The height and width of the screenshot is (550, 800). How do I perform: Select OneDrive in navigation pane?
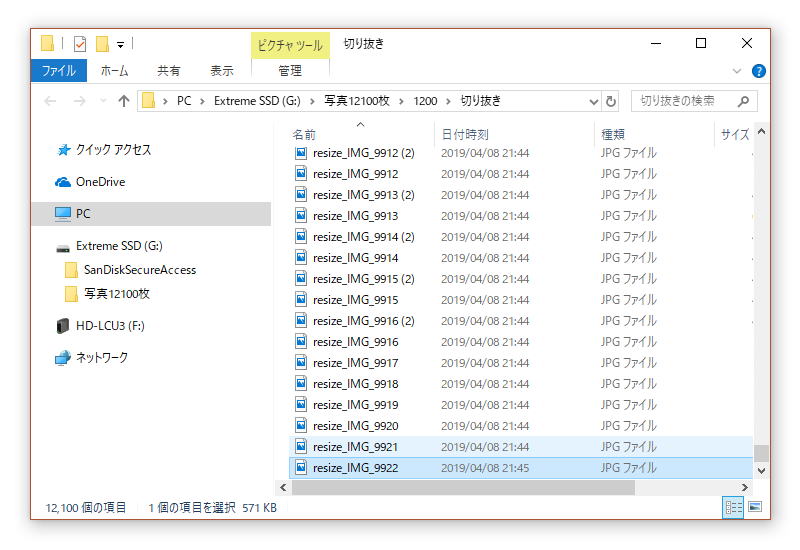pyautogui.click(x=100, y=182)
